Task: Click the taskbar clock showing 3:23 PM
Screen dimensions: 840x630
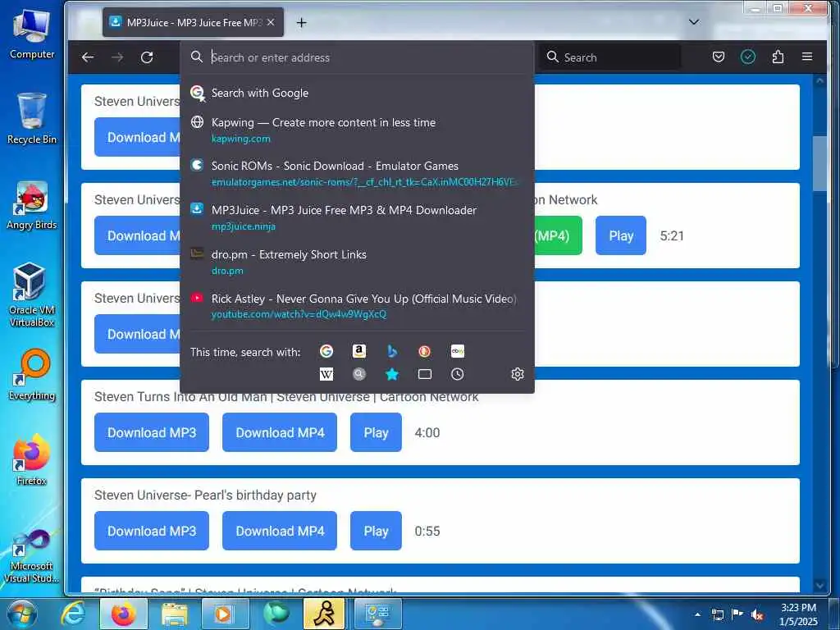Action: pyautogui.click(x=798, y=614)
